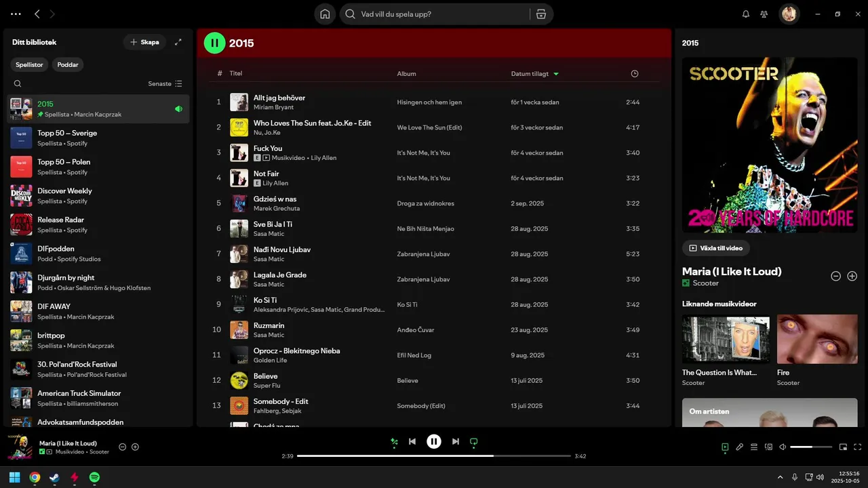Sort by the duration clock icon
Screen dimensions: 868x488
pyautogui.click(x=635, y=73)
